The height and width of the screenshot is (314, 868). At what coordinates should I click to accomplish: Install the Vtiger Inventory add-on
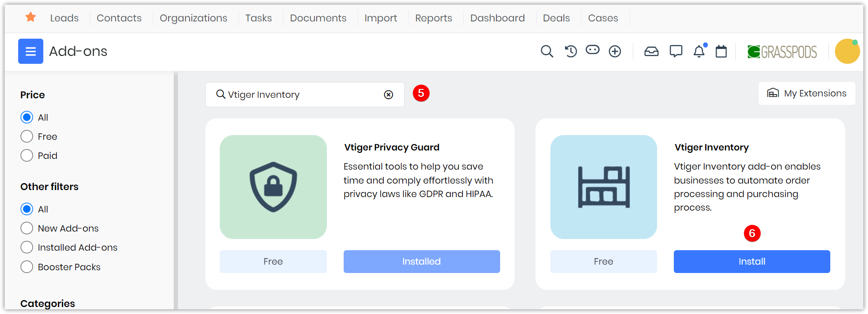tap(752, 261)
